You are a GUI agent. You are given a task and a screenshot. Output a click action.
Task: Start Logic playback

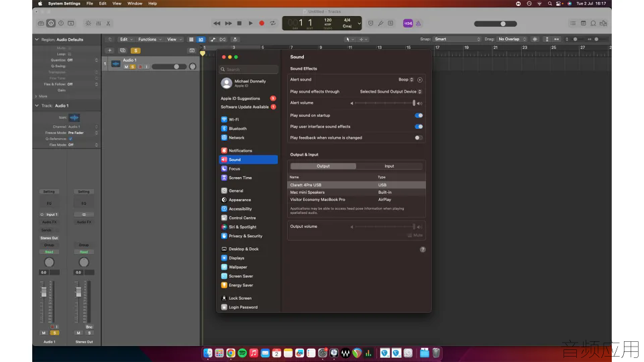tap(250, 23)
